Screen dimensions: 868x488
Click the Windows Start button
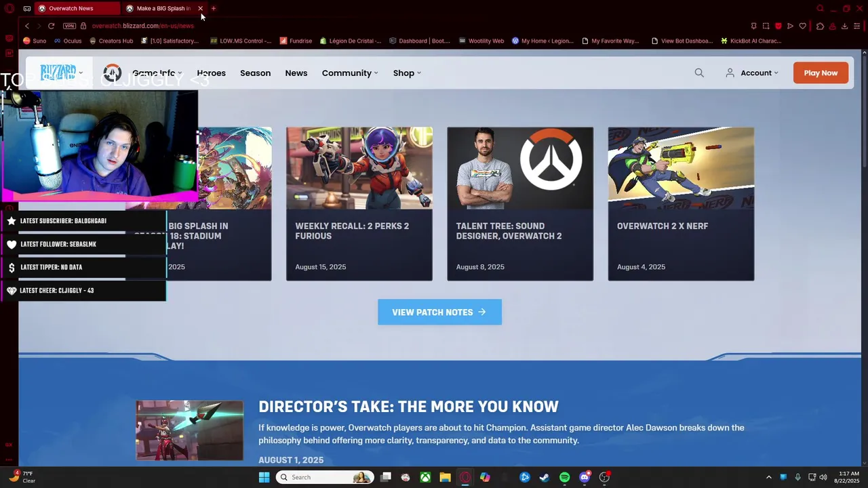tap(264, 477)
